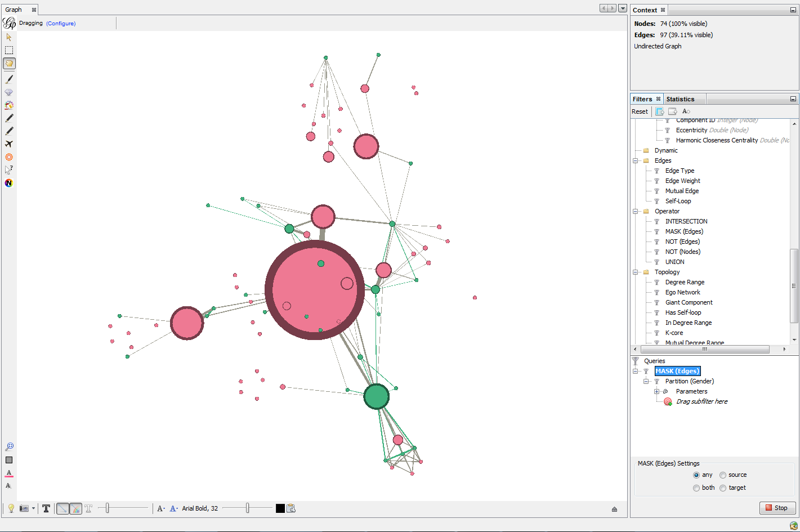Minimize the Filters panel
The width and height of the screenshot is (800, 532).
(x=793, y=99)
